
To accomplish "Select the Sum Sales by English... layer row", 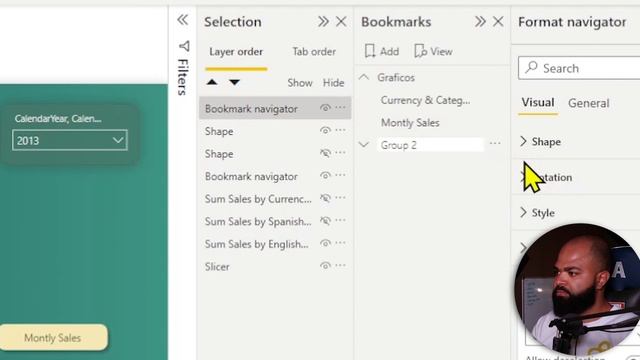I will click(275, 244).
